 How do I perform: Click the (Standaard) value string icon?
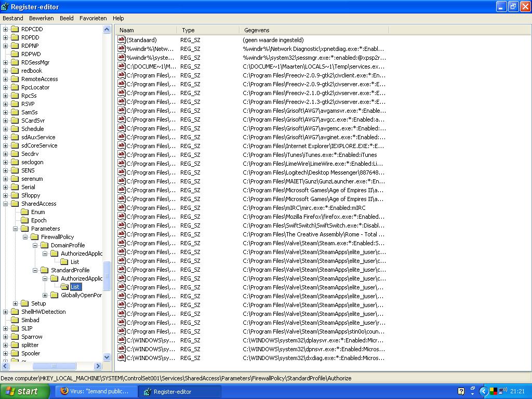pos(122,39)
